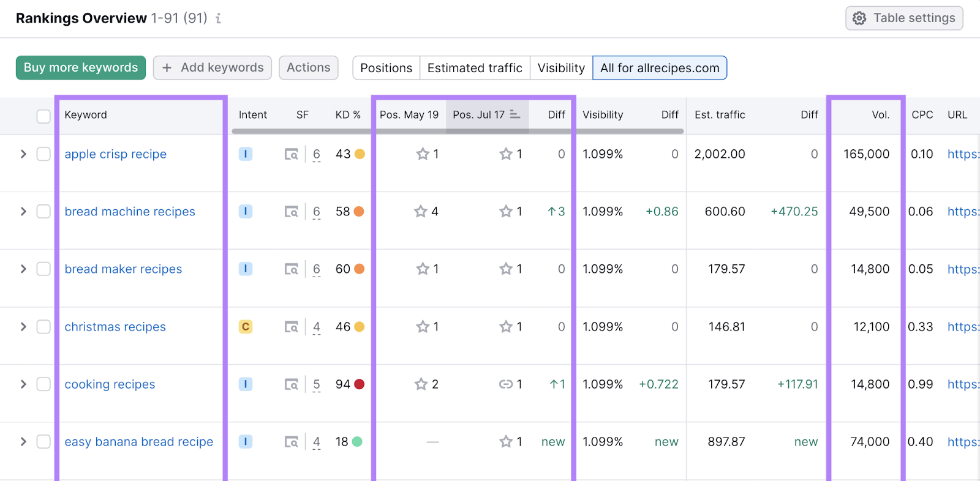Viewport: 980px width, 481px height.
Task: Click the info icon beside Rankings Overview
Action: click(x=218, y=18)
